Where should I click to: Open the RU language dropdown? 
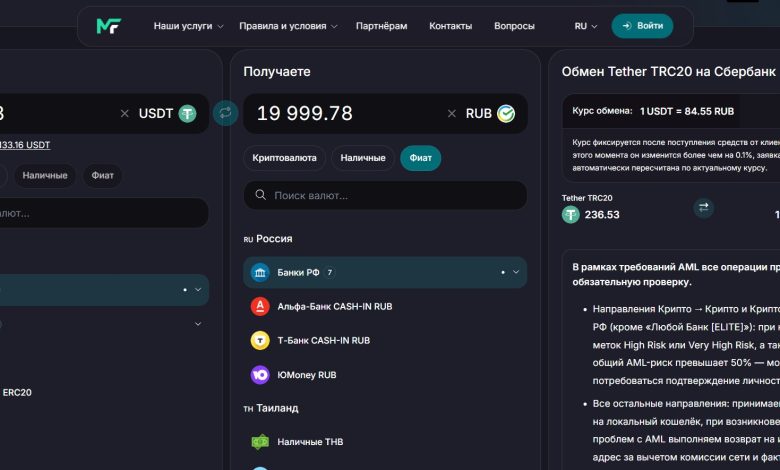(585, 26)
